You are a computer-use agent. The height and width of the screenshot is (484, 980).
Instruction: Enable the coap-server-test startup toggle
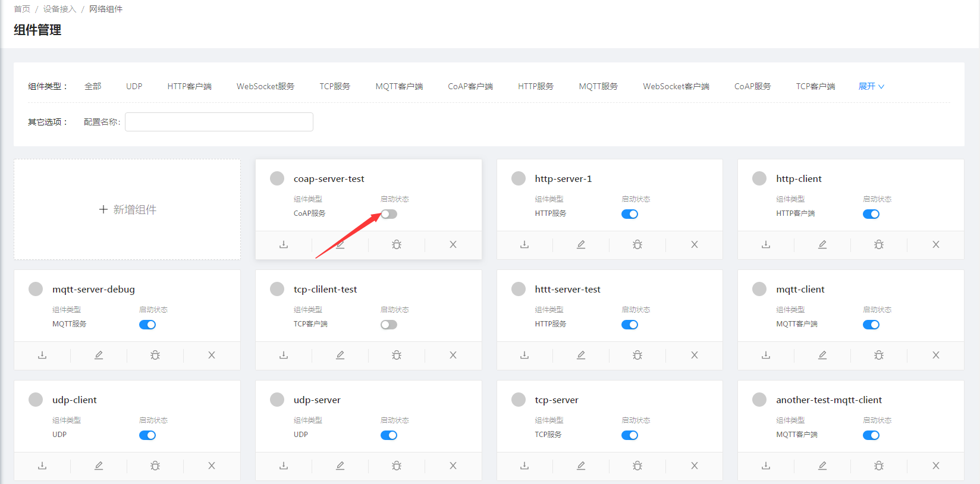389,214
